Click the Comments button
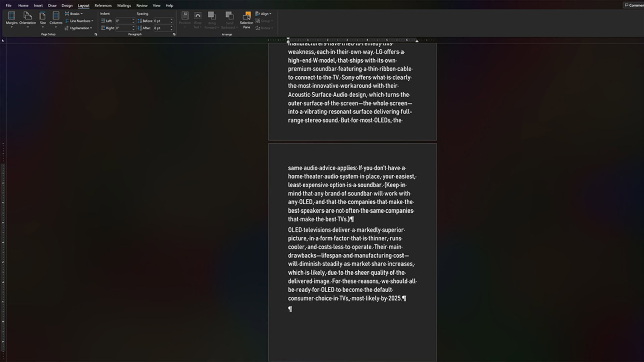Viewport: 644px width, 362px height. (x=633, y=5)
